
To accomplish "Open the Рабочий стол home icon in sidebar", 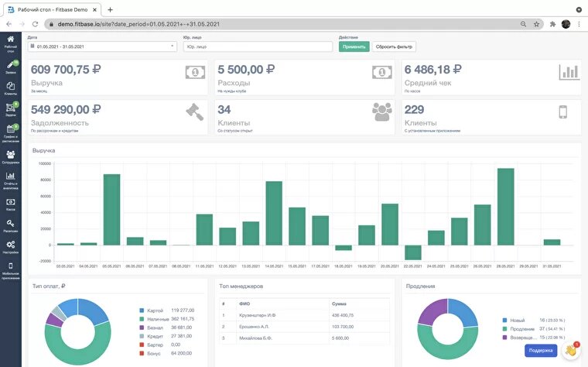I will (11, 39).
